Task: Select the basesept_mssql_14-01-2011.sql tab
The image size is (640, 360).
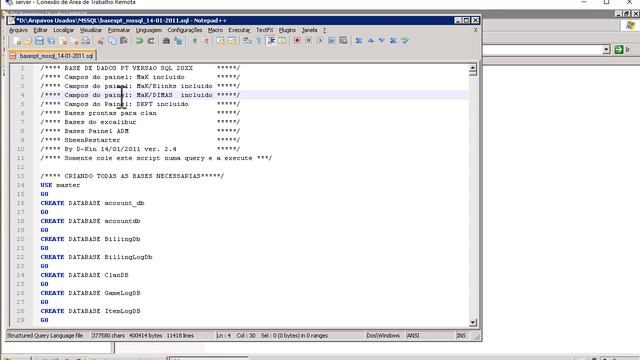Action: tap(52, 56)
